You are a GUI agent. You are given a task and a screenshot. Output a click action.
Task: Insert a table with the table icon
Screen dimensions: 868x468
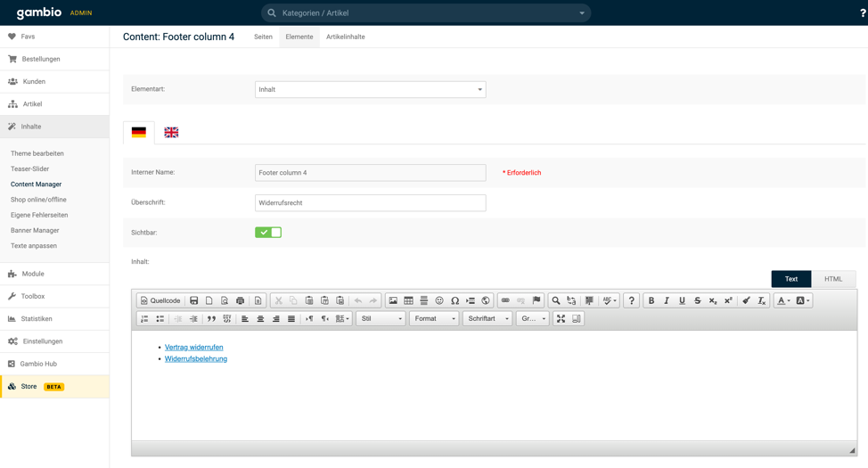[408, 300]
